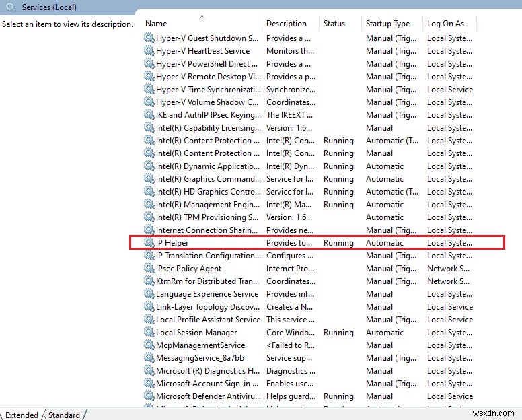Click 'Version: 1.6...' description of Intel(R) TPM Provisioning
Screen dimensions: 522x420
[x=289, y=217]
